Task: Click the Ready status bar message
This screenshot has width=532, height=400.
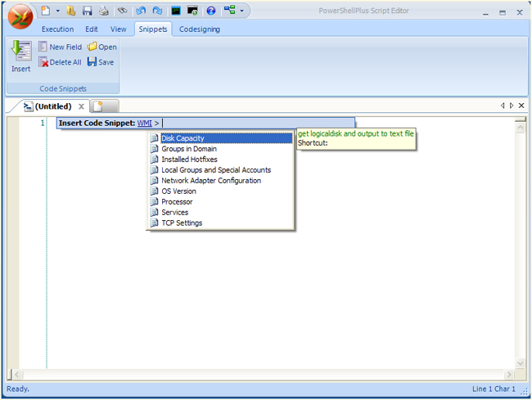Action: click(18, 389)
